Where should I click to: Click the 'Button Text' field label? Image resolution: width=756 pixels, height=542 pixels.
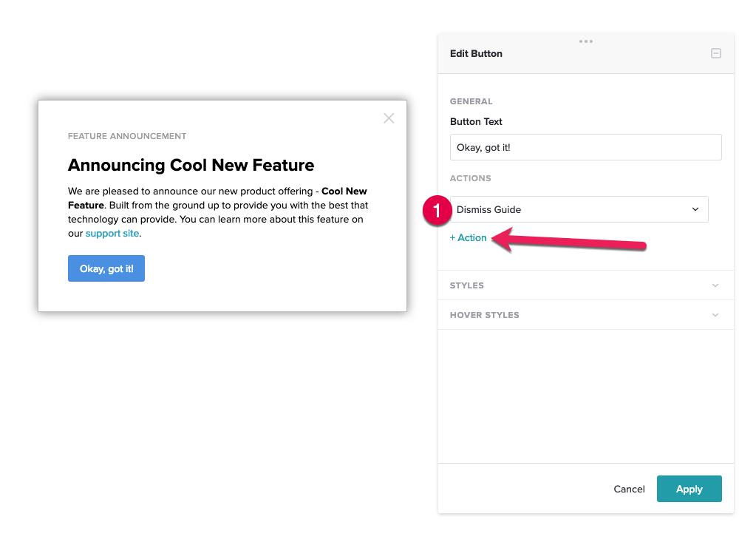tap(476, 121)
